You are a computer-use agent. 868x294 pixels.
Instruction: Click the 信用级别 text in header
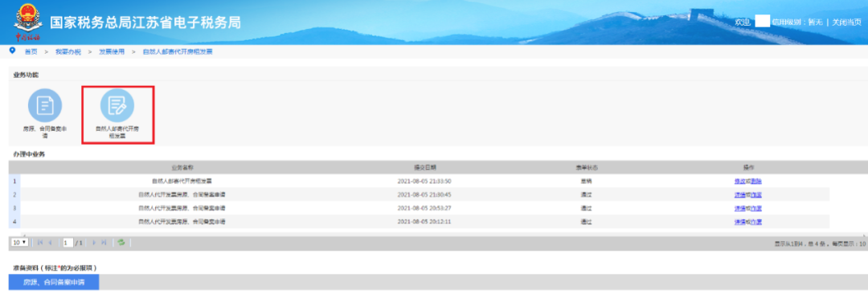point(797,22)
